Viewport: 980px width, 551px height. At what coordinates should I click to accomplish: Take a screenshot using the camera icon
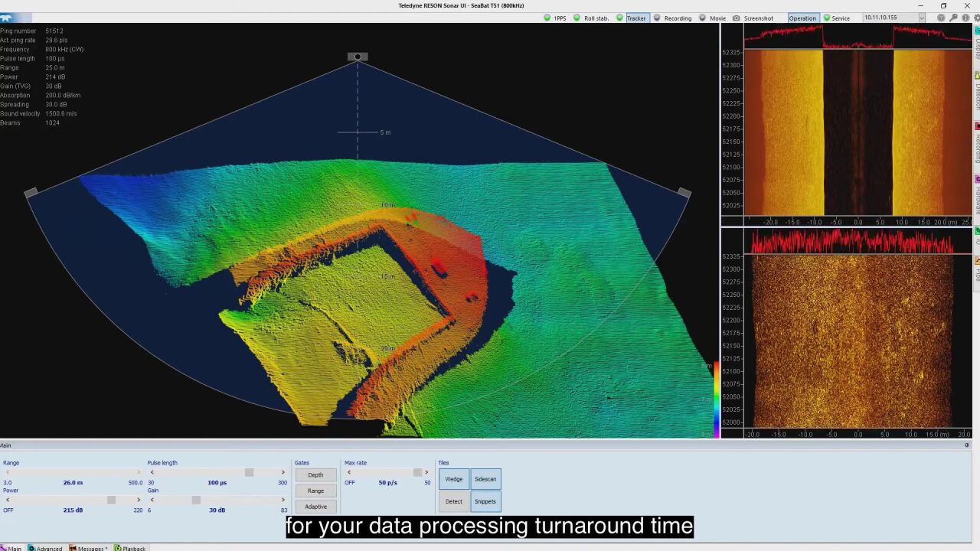(737, 18)
